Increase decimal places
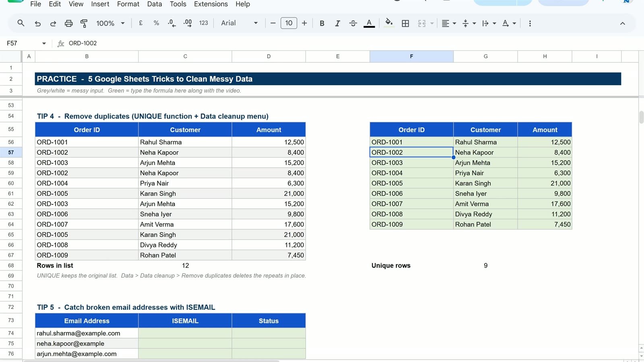Screen dimensions: 644x362 [188, 23]
